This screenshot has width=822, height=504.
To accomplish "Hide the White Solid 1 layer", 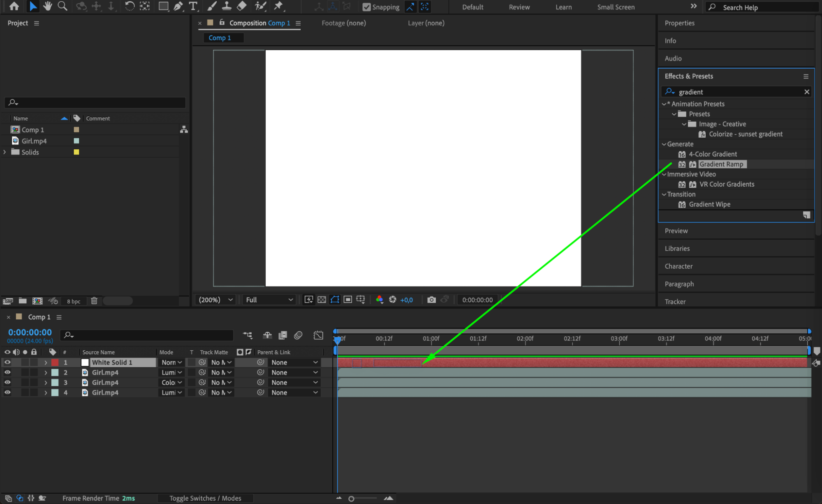I will click(x=7, y=362).
